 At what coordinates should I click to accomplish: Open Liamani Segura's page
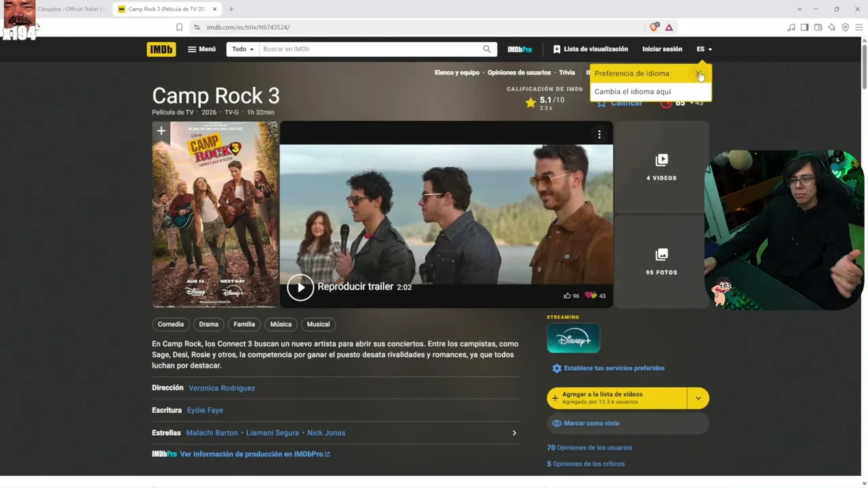click(273, 432)
